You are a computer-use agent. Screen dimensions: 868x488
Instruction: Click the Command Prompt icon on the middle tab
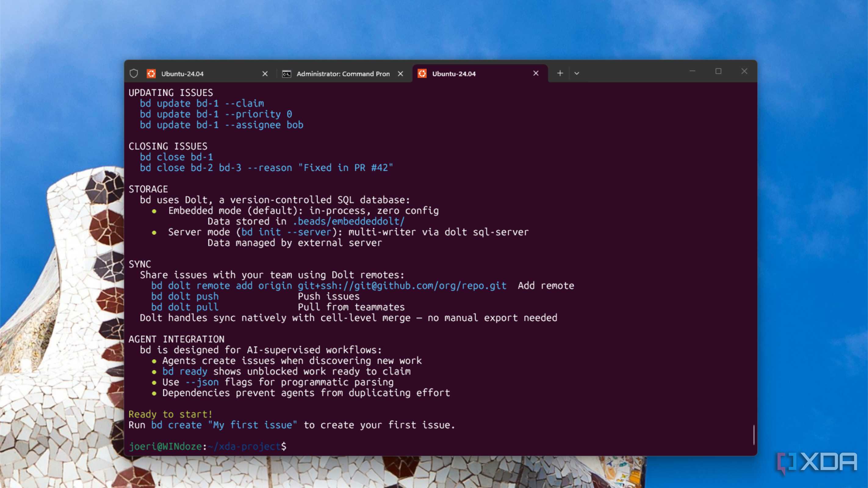286,74
